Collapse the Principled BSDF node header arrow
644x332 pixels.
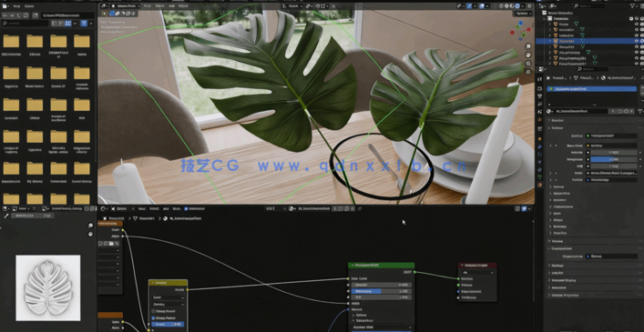tap(352, 266)
